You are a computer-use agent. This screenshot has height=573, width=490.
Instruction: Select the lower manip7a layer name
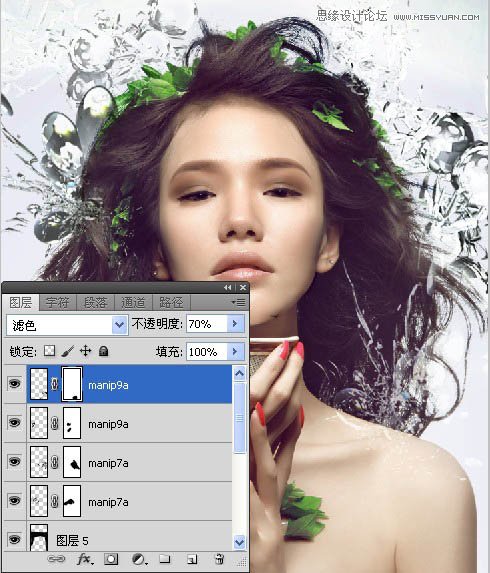point(108,502)
